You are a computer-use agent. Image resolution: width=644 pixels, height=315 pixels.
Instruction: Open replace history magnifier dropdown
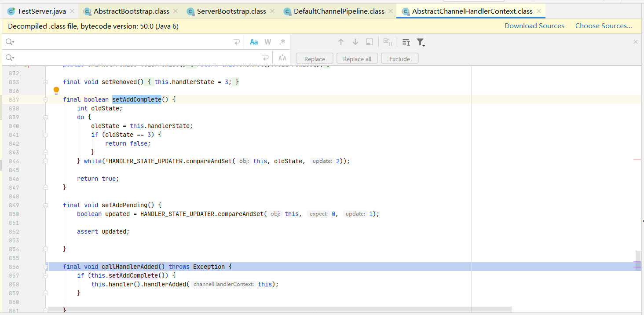point(10,58)
